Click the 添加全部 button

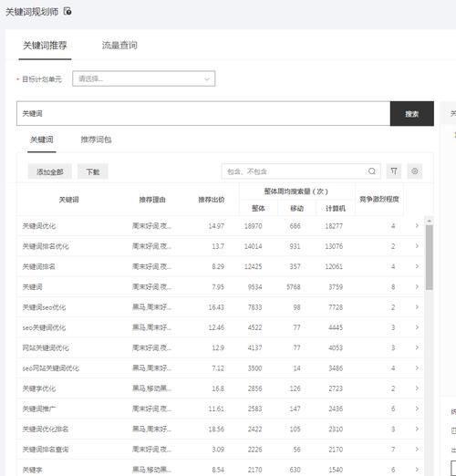point(50,171)
